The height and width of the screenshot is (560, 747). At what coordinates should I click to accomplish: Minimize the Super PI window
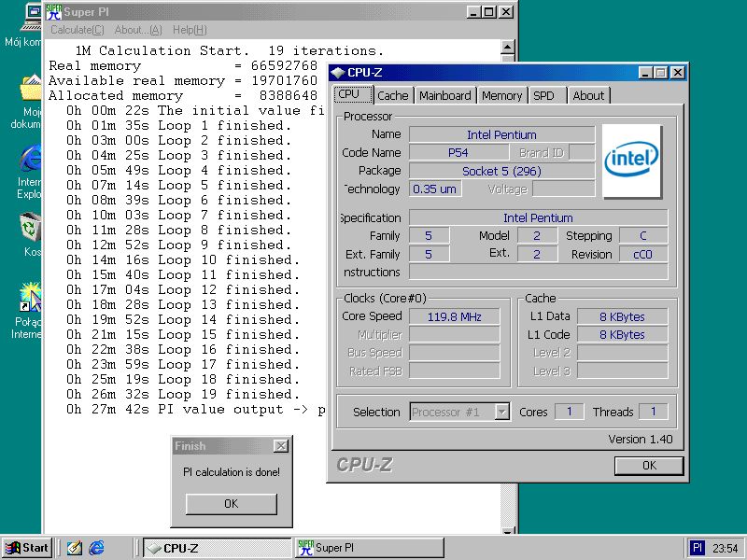click(473, 12)
